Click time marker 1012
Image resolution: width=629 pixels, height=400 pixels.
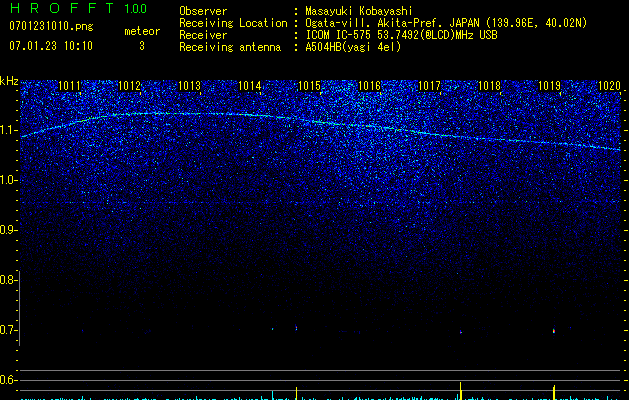pyautogui.click(x=130, y=86)
